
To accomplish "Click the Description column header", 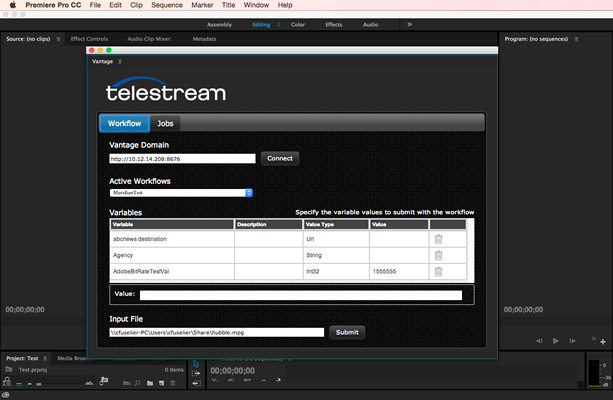I will point(268,224).
